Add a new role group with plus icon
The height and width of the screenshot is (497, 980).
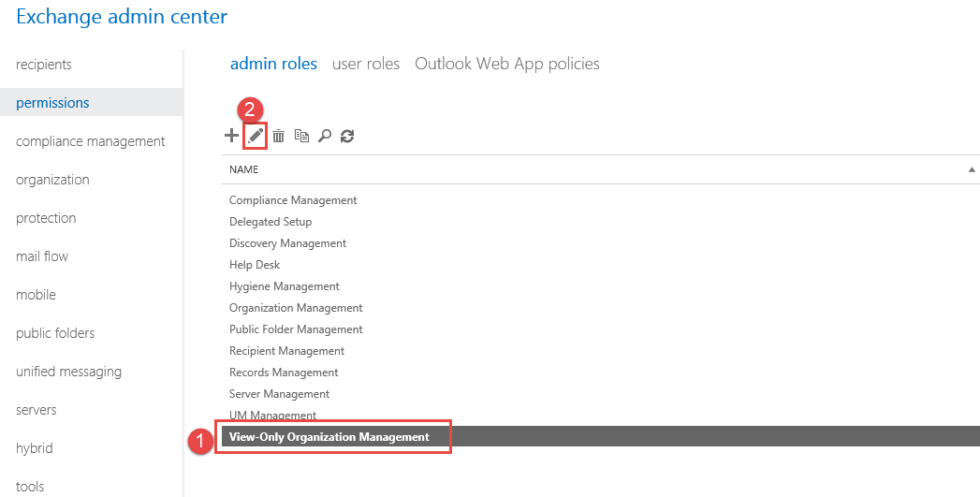pyautogui.click(x=231, y=135)
